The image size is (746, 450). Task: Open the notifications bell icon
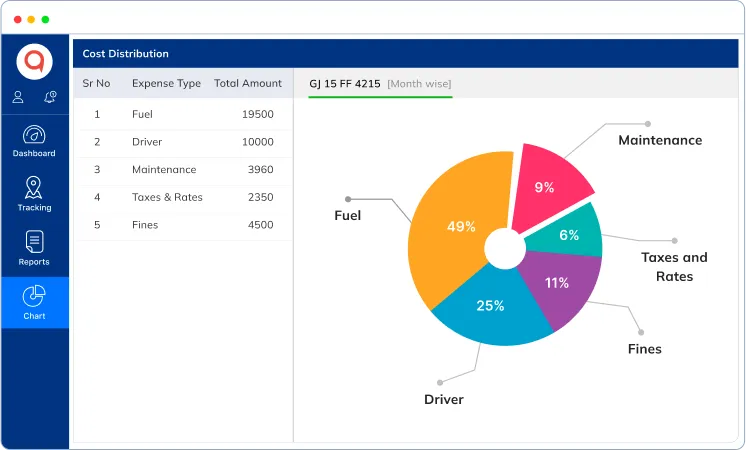[50, 97]
